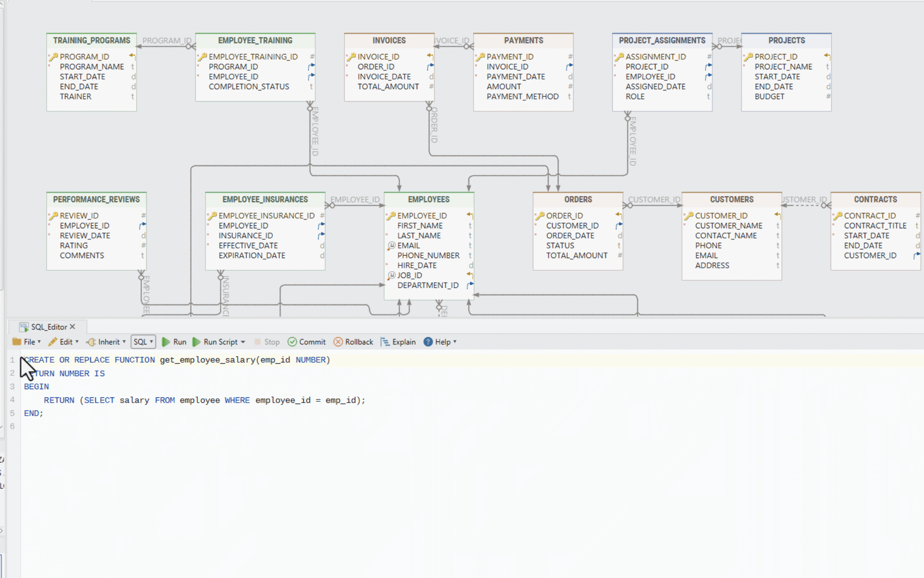The height and width of the screenshot is (578, 924).
Task: Click the close button on SQL_Editor tab
Action: 73,326
